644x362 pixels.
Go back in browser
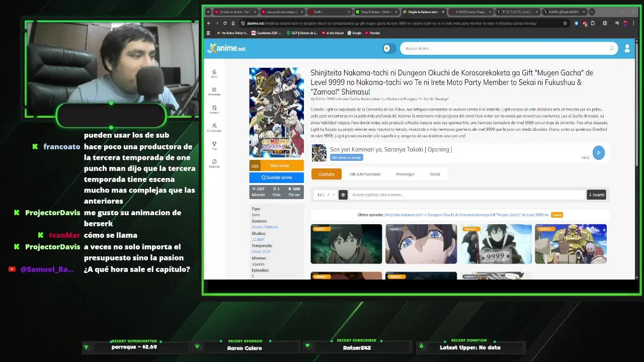pos(209,23)
